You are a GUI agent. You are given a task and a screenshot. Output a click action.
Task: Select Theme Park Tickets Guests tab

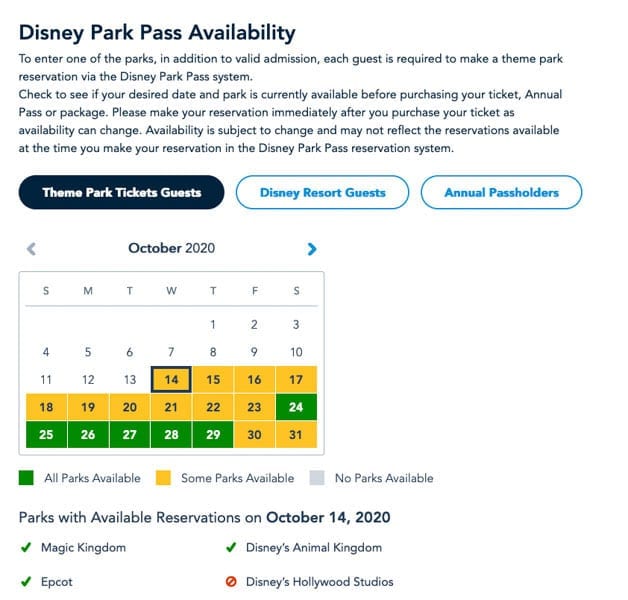pos(121,193)
